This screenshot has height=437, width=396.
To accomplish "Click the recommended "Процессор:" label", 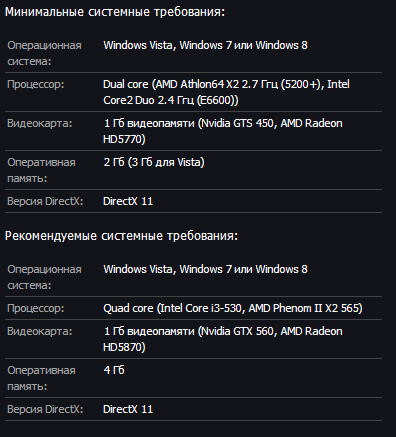I will point(36,308).
